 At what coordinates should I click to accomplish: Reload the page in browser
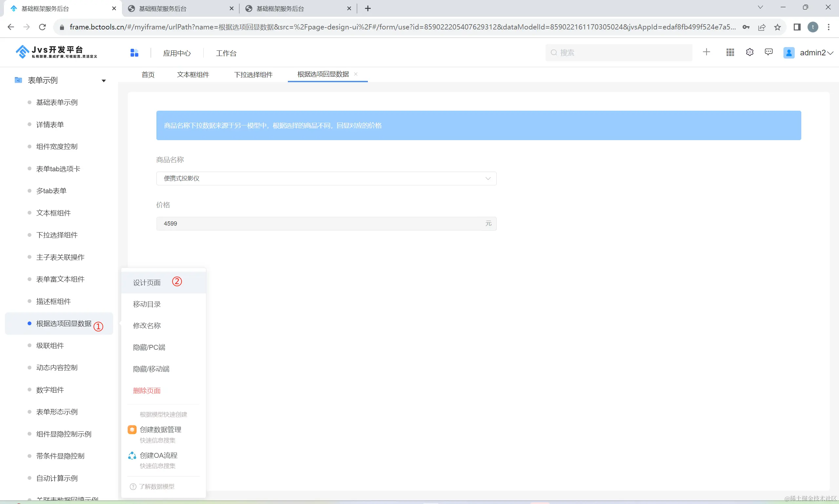point(43,27)
